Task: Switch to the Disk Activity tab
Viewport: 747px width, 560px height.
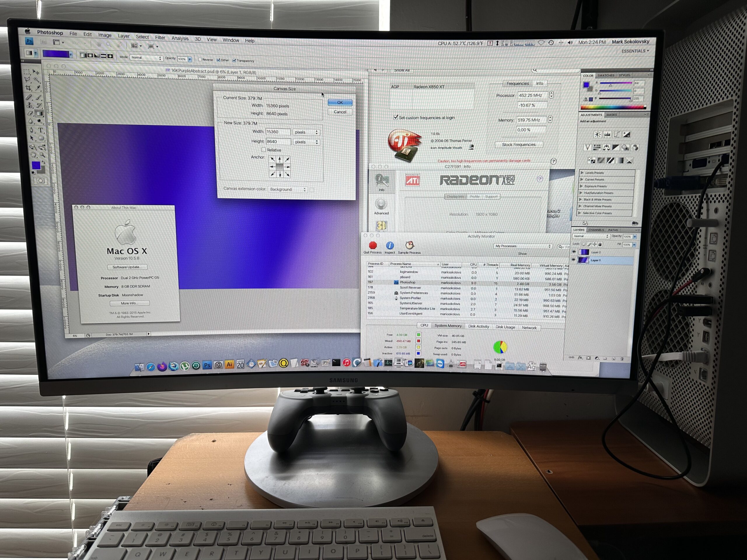Action: 478,326
